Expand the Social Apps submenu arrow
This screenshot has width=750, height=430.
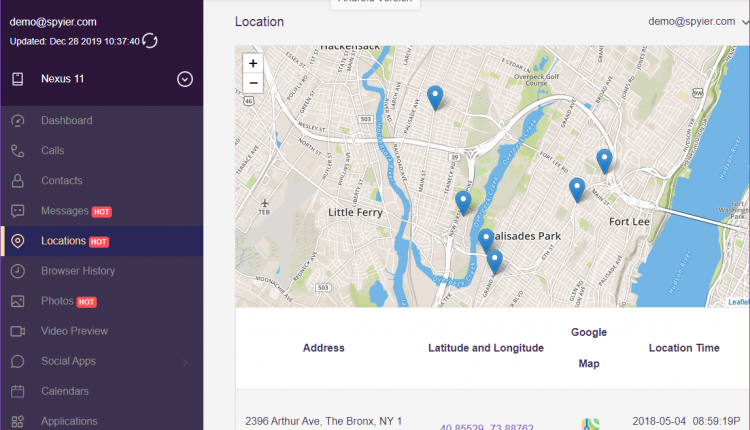point(185,362)
